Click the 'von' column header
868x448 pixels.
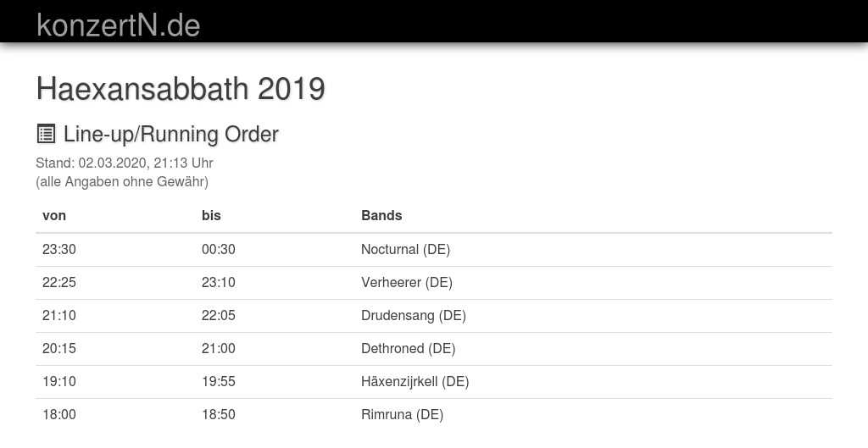point(54,215)
